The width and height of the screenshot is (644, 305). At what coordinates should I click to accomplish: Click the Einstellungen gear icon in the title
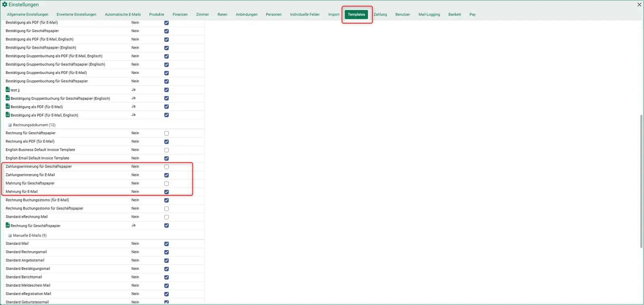pos(5,4)
